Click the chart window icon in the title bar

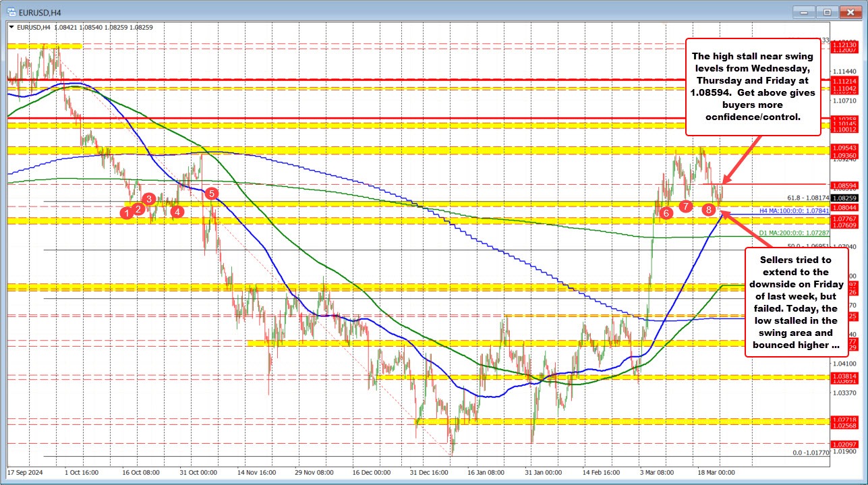coord(9,11)
